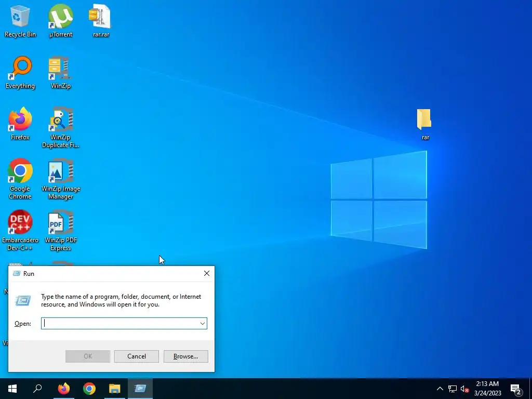The image size is (532, 399).
Task: Open taskbar search magnifier
Action: (x=37, y=389)
